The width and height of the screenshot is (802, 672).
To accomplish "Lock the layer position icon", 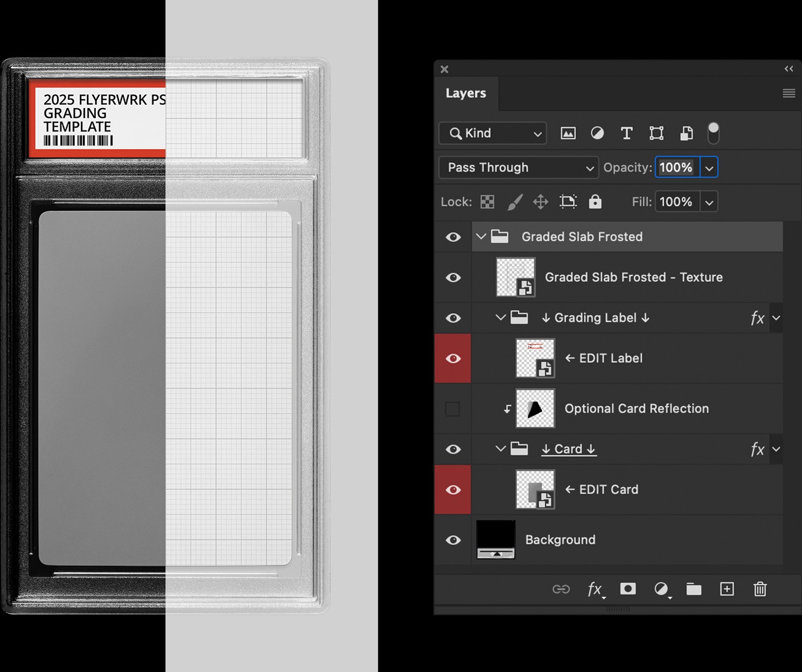I will click(540, 202).
